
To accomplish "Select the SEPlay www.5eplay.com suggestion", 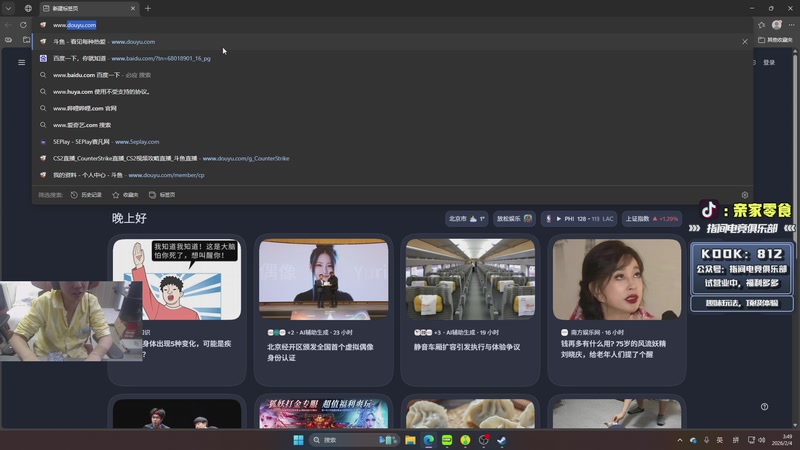I will pos(392,142).
